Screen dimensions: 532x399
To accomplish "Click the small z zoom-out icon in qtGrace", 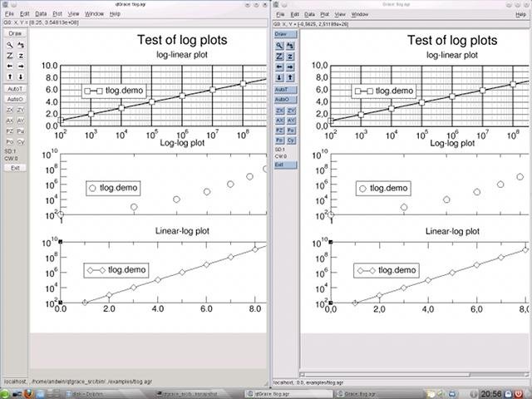I will tap(21, 56).
